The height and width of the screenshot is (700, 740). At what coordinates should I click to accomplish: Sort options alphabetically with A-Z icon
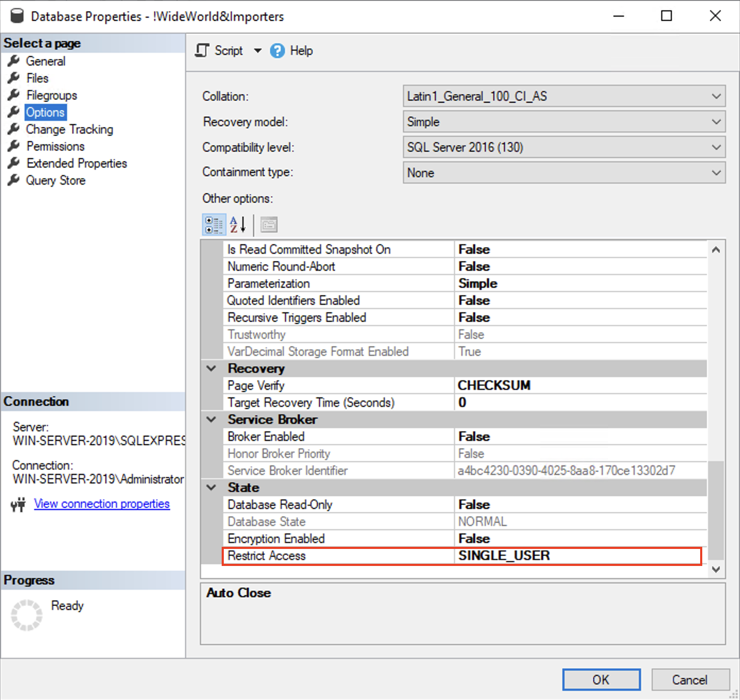238,224
